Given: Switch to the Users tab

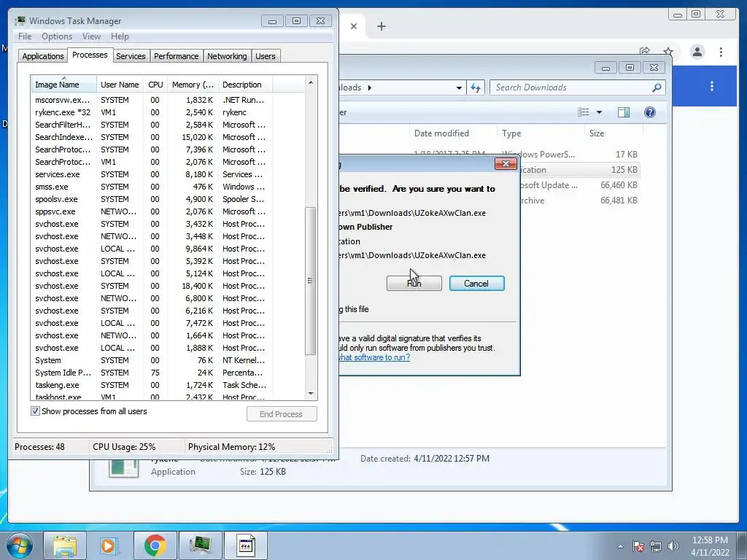Looking at the screenshot, I should point(265,56).
